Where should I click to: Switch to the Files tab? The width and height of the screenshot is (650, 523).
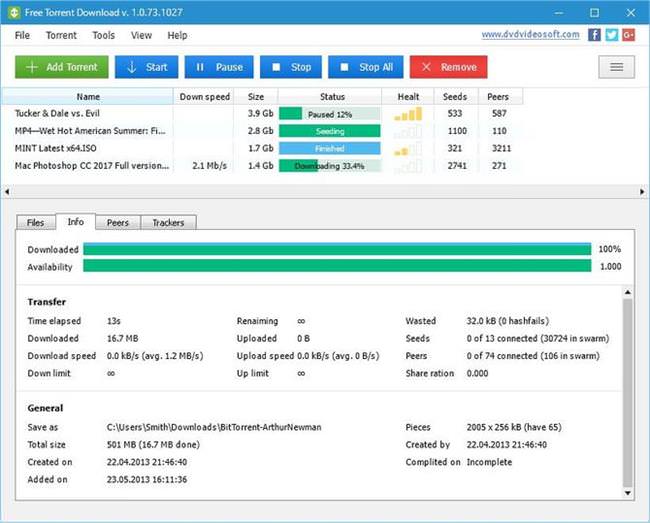(35, 223)
